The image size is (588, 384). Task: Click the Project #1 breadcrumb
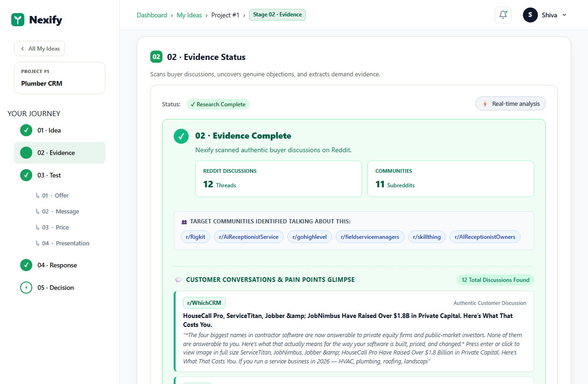pyautogui.click(x=225, y=15)
